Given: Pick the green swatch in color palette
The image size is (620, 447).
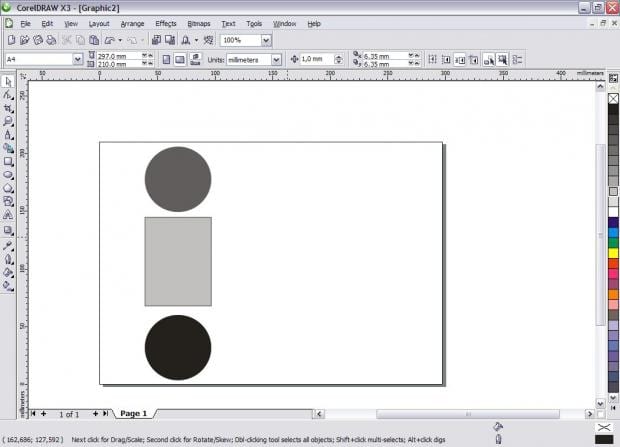Looking at the screenshot, I should [613, 242].
